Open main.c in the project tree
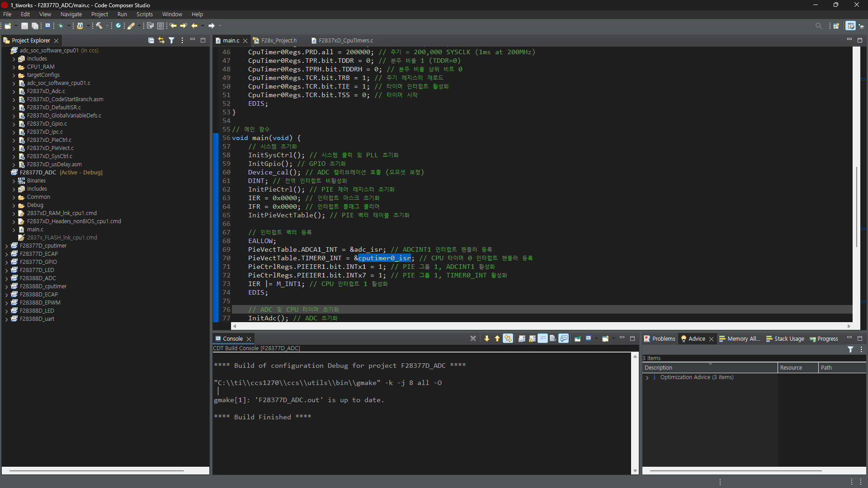 click(x=35, y=230)
